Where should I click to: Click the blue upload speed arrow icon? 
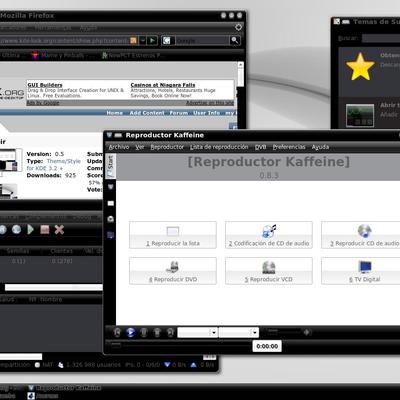(193, 365)
